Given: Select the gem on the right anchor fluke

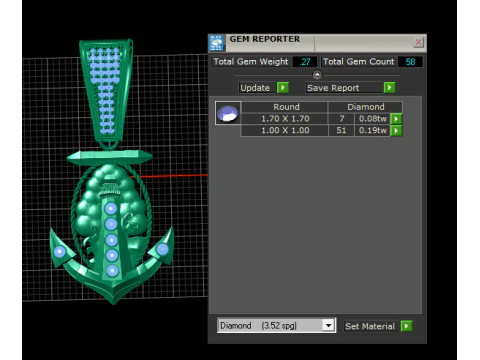Looking at the screenshot, I should pyautogui.click(x=162, y=249).
